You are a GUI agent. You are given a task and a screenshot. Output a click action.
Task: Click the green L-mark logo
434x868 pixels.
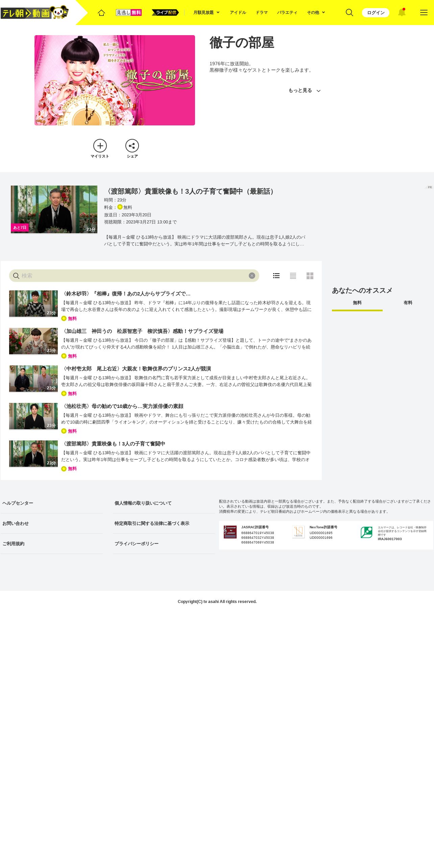coord(366,532)
